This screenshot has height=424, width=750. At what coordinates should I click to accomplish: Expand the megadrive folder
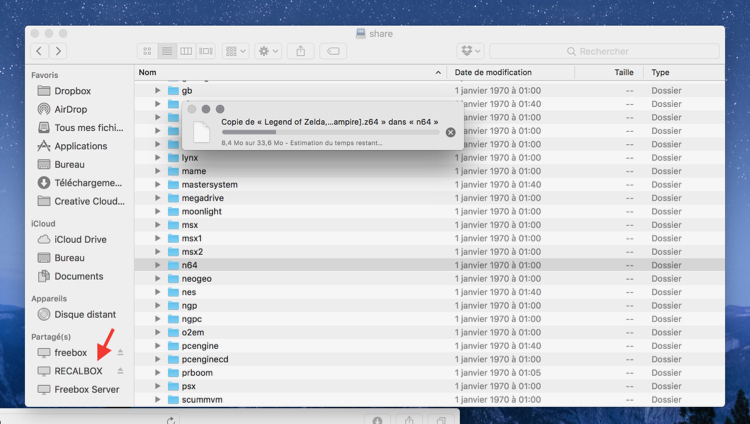click(157, 198)
